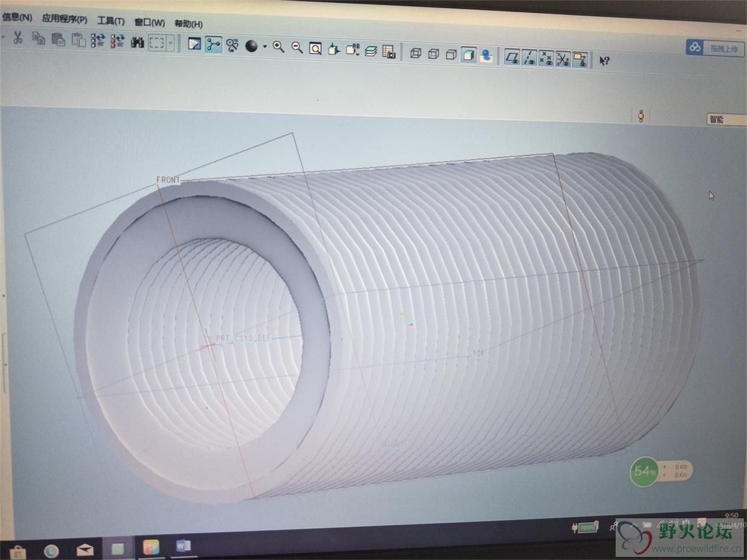Click the yellow traffic light regeneration indicator
This screenshot has height=560, width=747.
point(641,116)
